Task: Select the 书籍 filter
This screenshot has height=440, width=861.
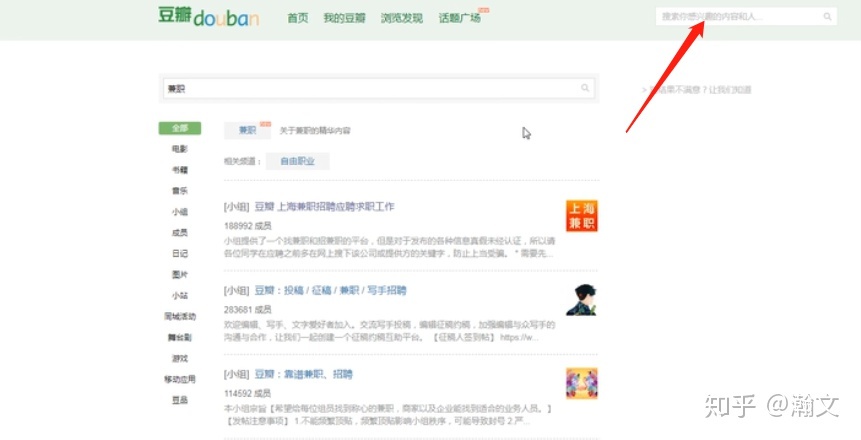Action: coord(180,170)
